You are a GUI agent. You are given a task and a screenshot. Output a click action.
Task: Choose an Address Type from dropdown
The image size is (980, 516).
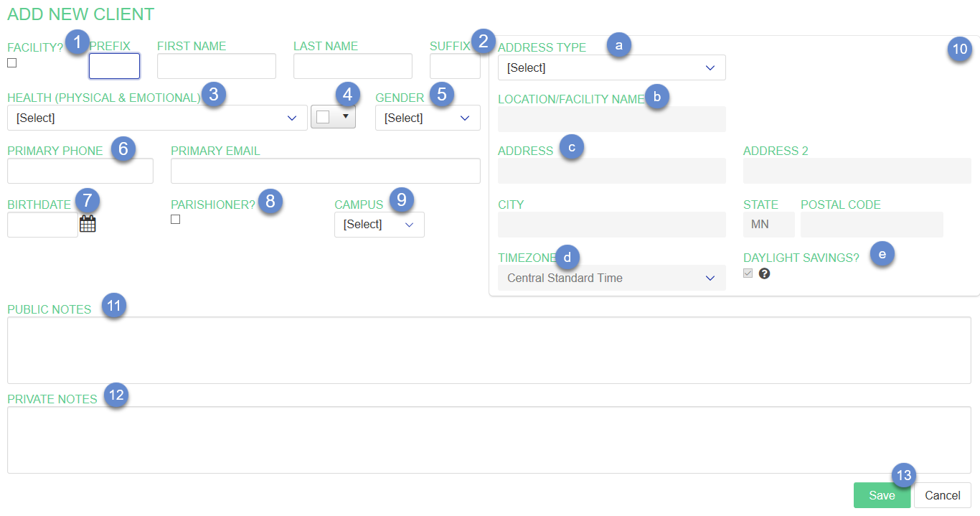point(611,67)
